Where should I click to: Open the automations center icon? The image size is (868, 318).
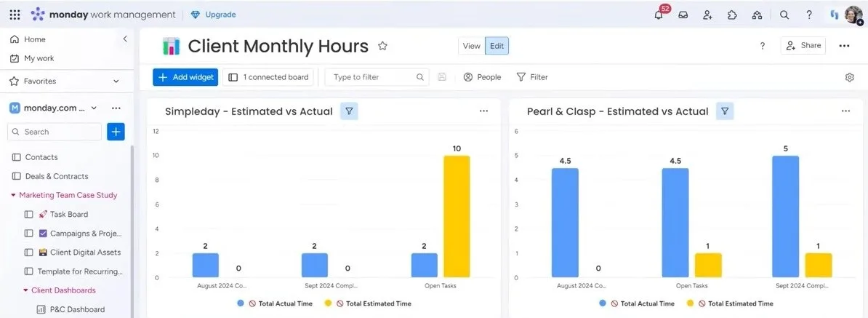click(757, 15)
